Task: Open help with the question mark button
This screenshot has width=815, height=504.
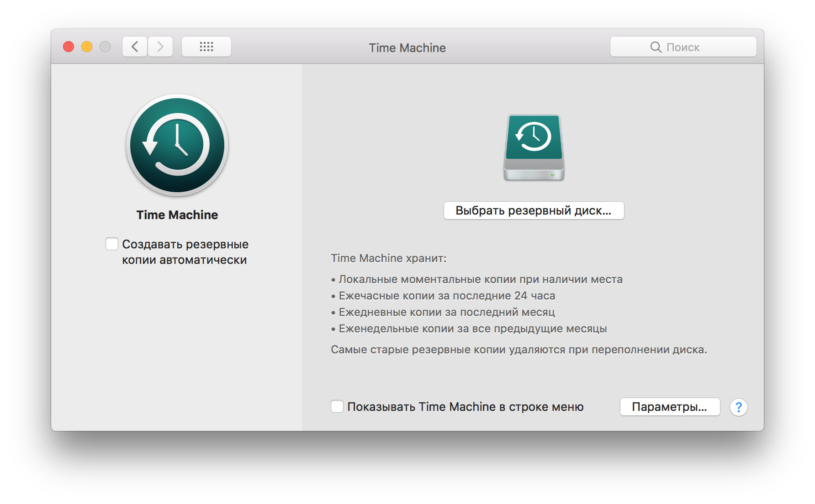Action: point(738,407)
